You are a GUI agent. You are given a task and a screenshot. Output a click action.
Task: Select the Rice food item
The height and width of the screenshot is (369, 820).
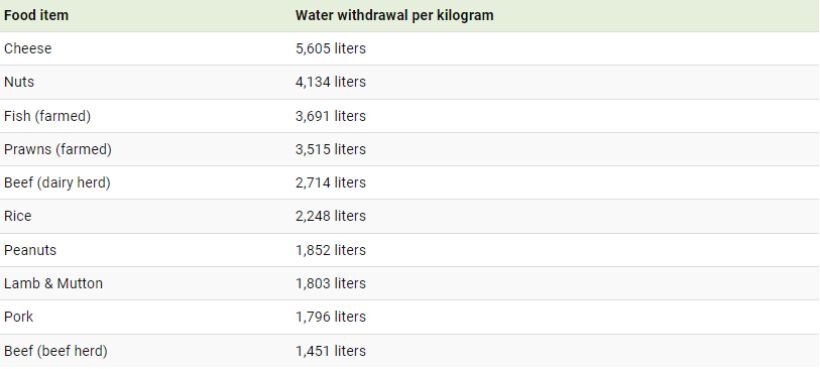(18, 216)
